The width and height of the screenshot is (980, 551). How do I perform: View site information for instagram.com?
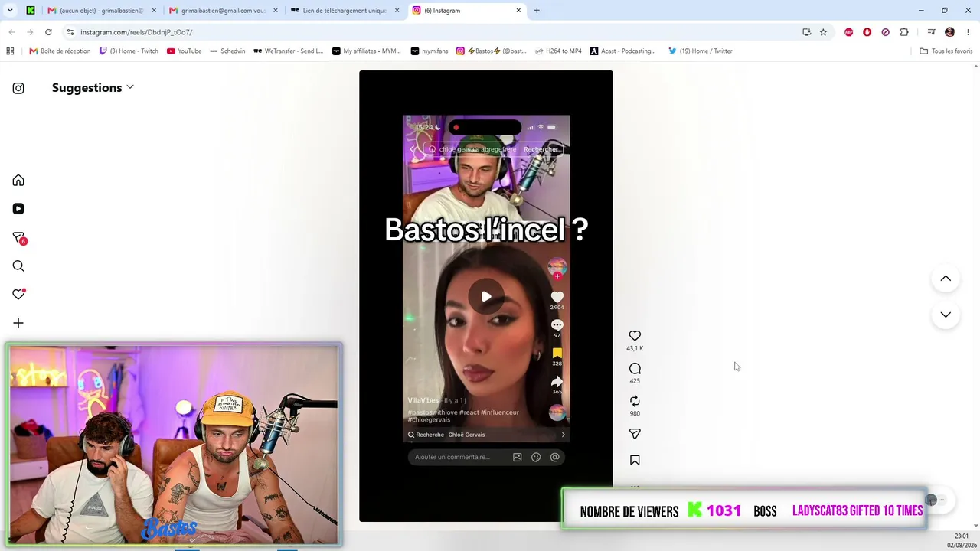tap(70, 32)
